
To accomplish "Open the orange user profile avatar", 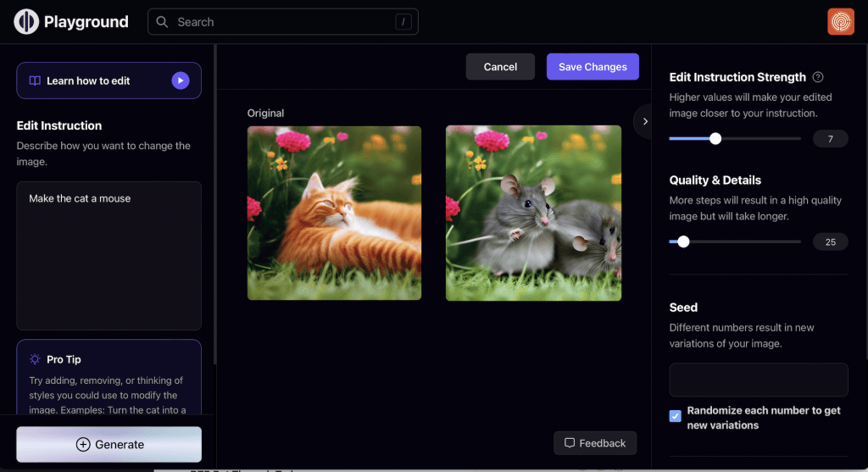I will tap(840, 21).
